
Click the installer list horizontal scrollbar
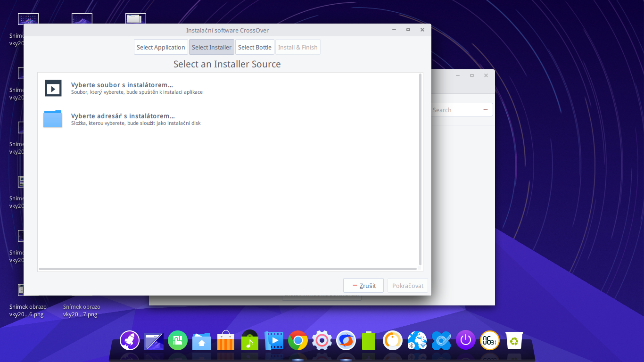tap(228, 269)
